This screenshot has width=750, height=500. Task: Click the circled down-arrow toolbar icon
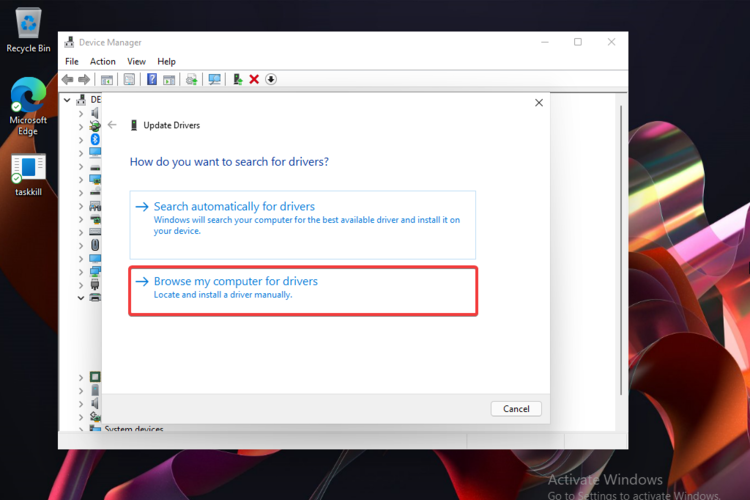click(271, 79)
